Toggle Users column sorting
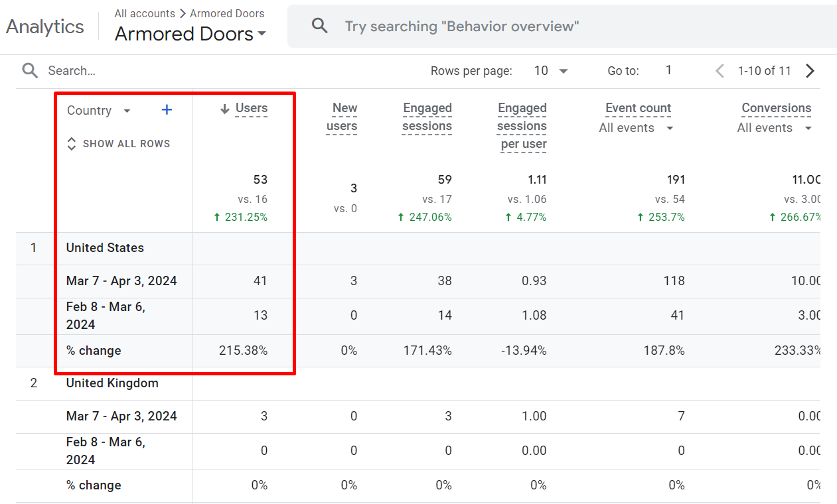Viewport: 837px width, 504px height. tap(252, 108)
